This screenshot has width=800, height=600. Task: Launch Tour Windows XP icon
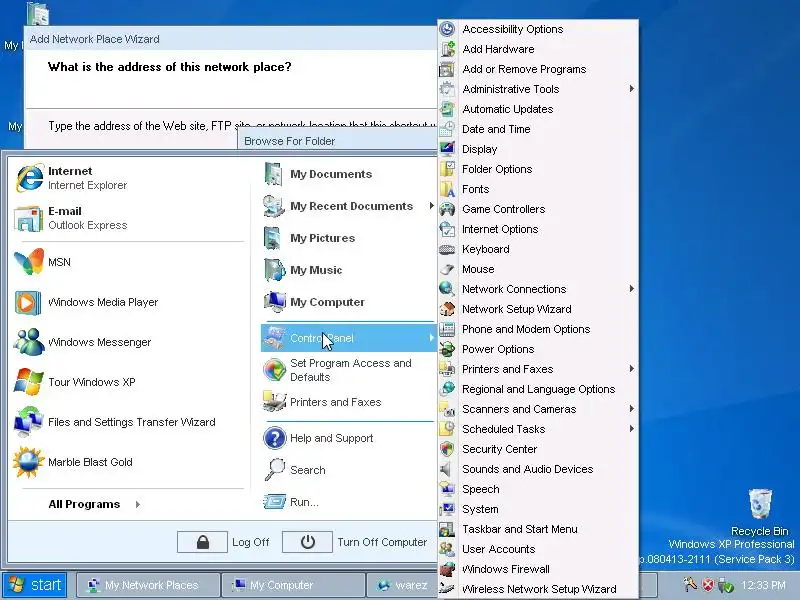tap(29, 382)
